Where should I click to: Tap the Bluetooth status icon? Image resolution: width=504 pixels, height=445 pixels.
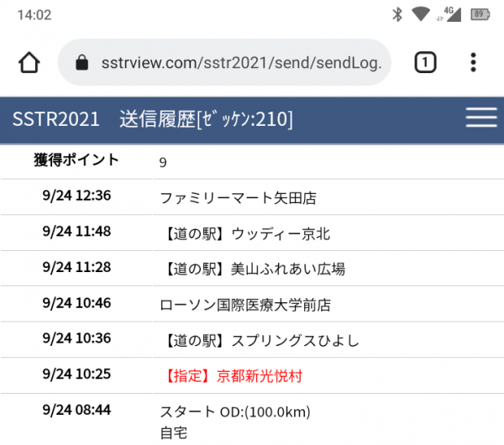[x=399, y=14]
